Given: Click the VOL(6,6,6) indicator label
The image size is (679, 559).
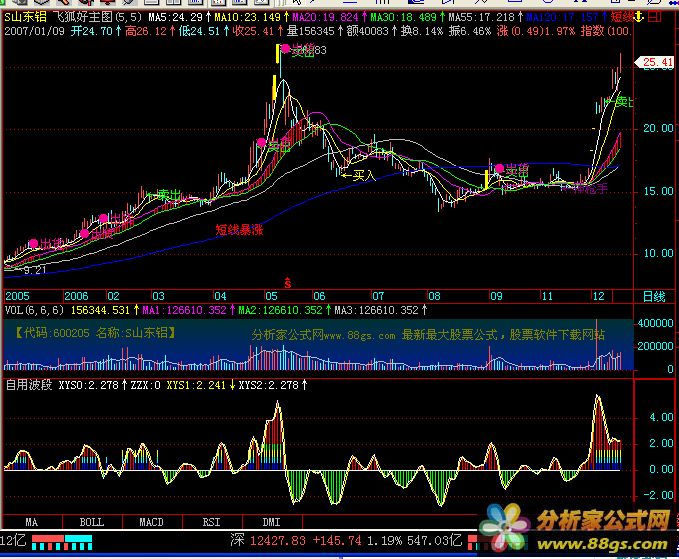Looking at the screenshot, I should (x=35, y=311).
